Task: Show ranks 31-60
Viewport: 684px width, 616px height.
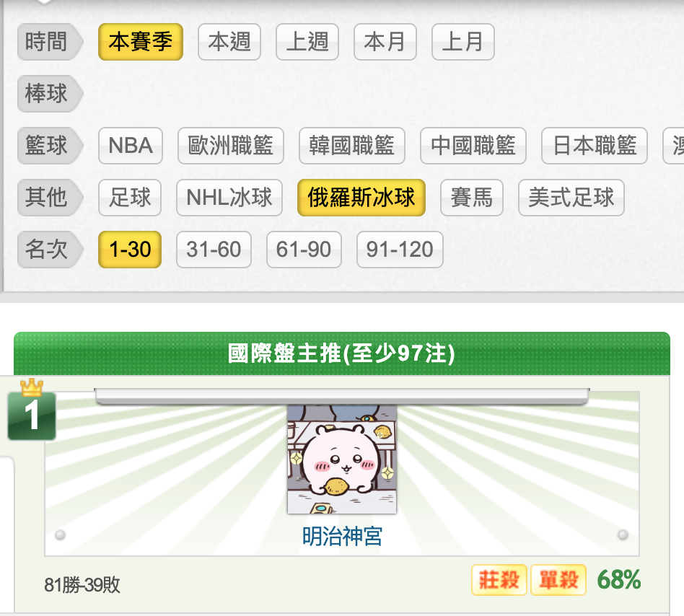Action: point(214,250)
